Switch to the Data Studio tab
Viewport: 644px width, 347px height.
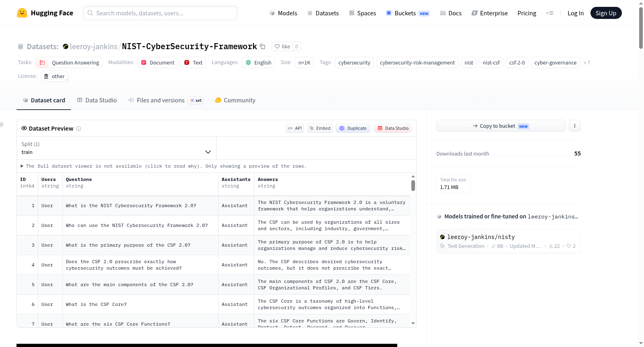pos(97,100)
